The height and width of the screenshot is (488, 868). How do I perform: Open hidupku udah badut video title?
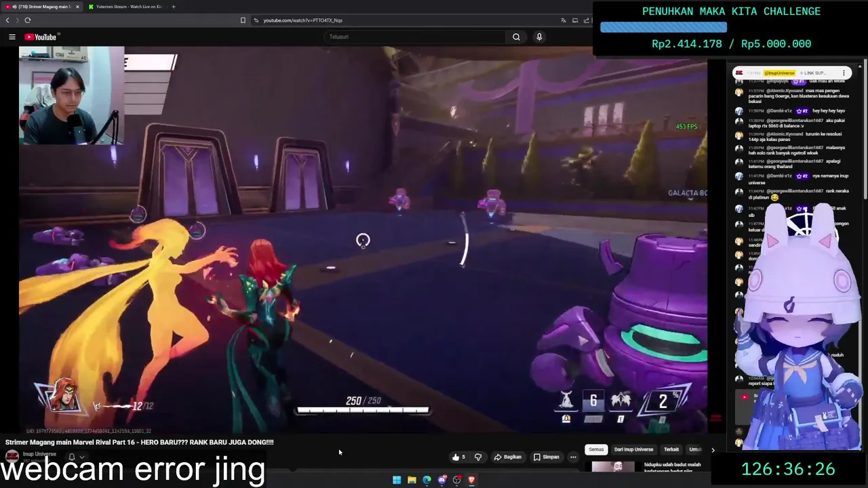672,467
